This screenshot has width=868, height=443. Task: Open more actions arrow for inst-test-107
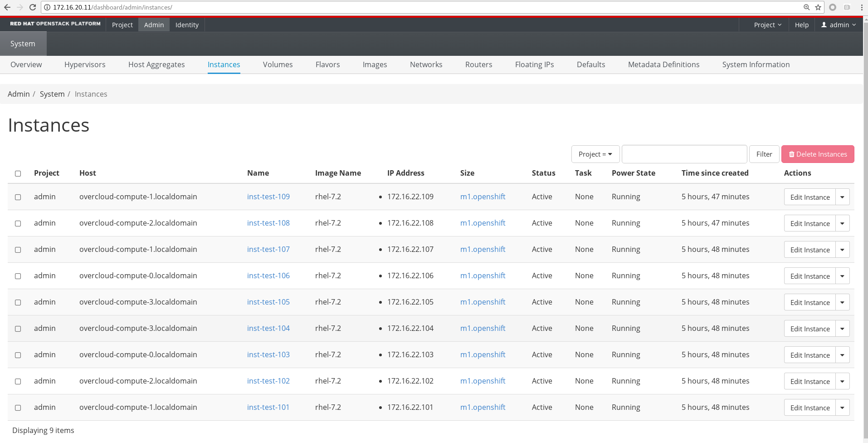click(x=843, y=250)
